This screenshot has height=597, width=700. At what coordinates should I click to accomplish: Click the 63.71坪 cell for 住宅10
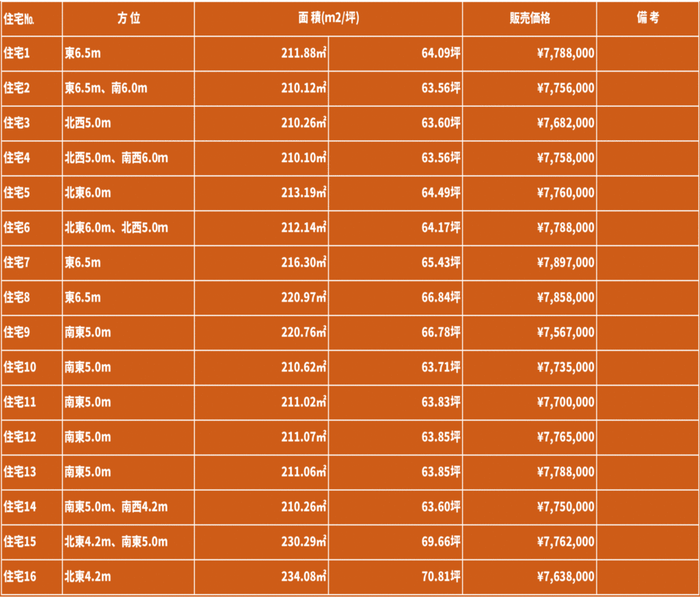coord(396,367)
